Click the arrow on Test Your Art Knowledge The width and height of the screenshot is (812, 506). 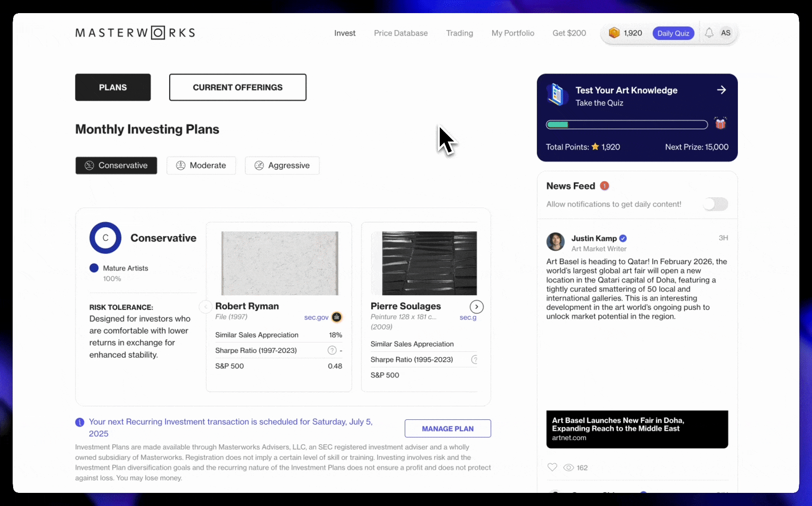coord(722,90)
